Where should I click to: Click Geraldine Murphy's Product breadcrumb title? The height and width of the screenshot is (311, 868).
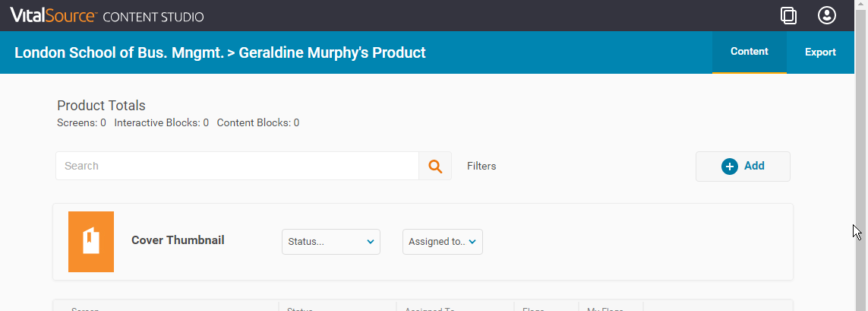(332, 52)
